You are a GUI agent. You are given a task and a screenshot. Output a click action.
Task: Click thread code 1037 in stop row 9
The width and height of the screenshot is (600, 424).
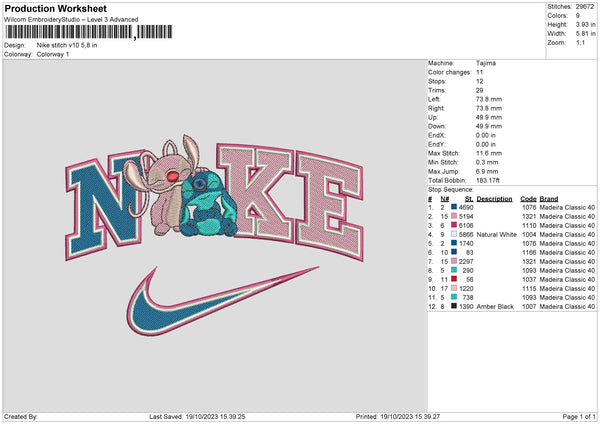(529, 279)
